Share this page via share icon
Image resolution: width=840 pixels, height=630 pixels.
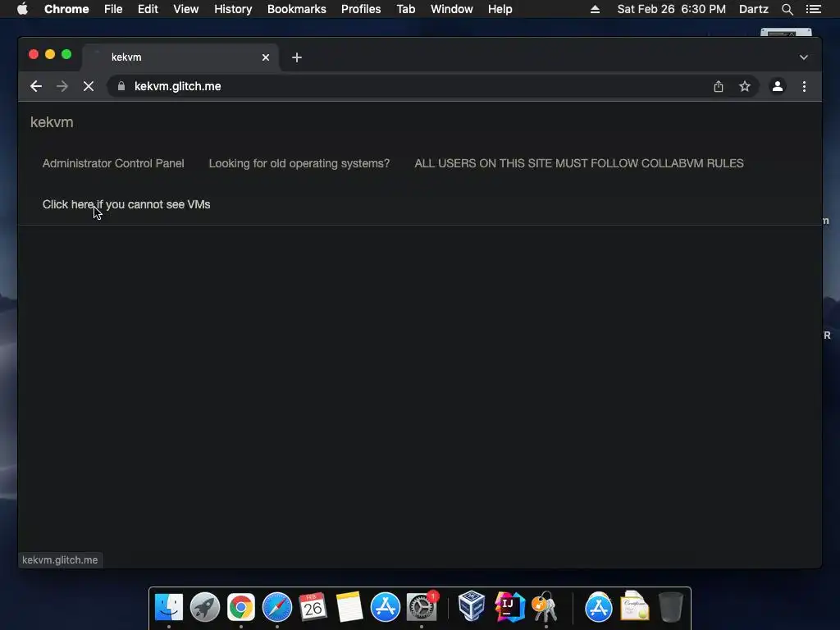[x=719, y=86]
